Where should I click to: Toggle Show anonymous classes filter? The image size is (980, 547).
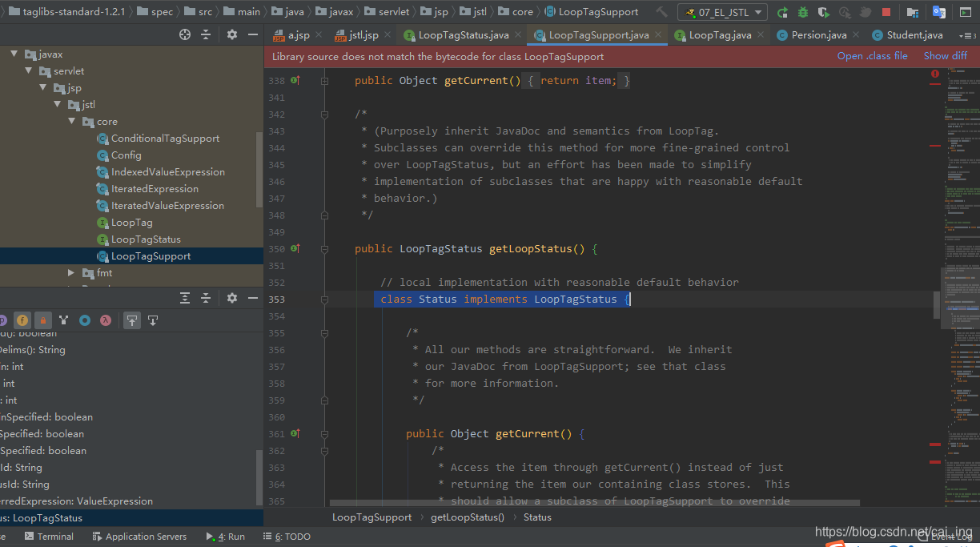pos(84,320)
